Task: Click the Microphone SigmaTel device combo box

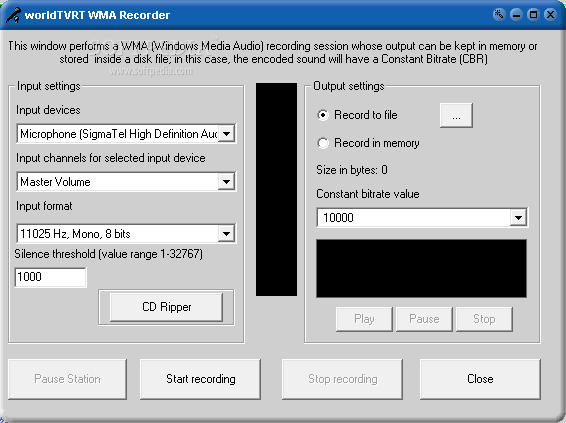Action: click(126, 134)
